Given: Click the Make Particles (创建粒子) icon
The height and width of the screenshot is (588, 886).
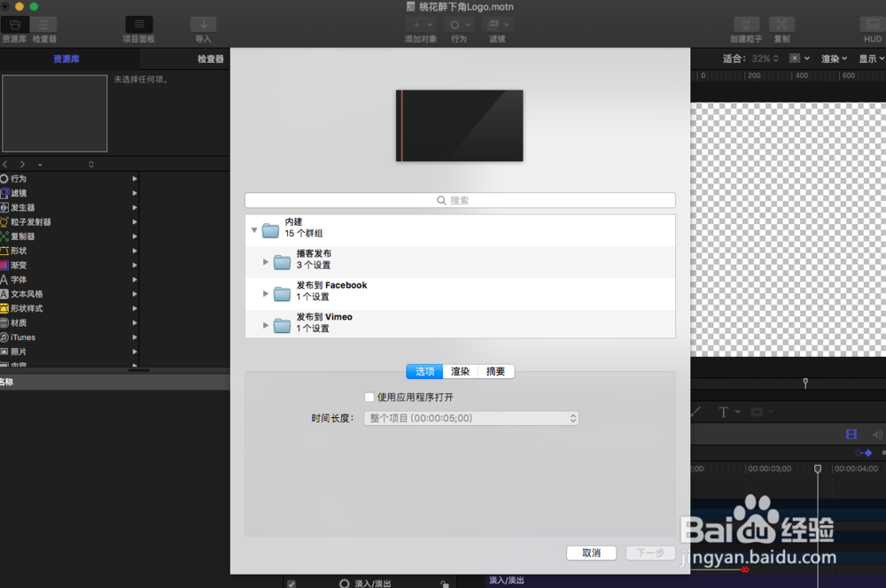Looking at the screenshot, I should 746,24.
